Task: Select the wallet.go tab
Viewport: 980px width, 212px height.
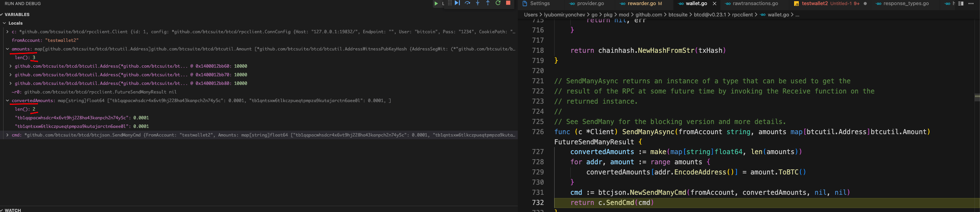Action: [x=696, y=4]
